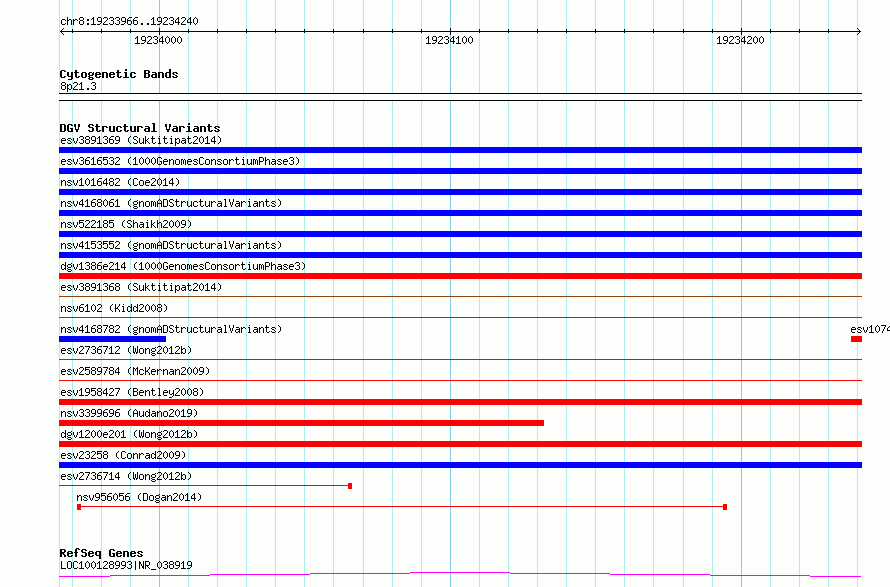Click nsv4168782 (gnomADStructuralVariants) label
Screen dimensions: 890x587
click(171, 329)
